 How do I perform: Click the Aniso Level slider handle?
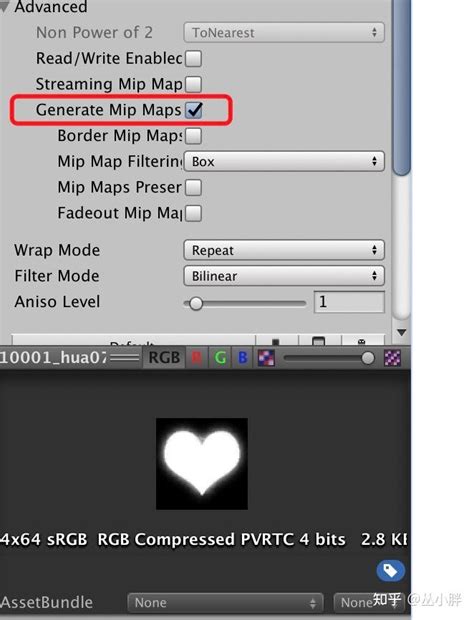pos(195,304)
